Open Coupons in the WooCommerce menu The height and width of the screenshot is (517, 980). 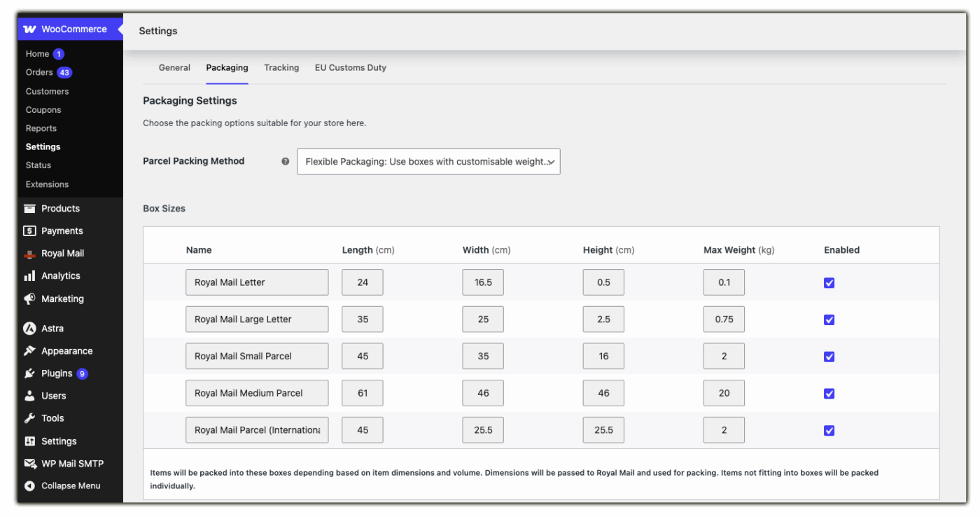[x=43, y=110]
